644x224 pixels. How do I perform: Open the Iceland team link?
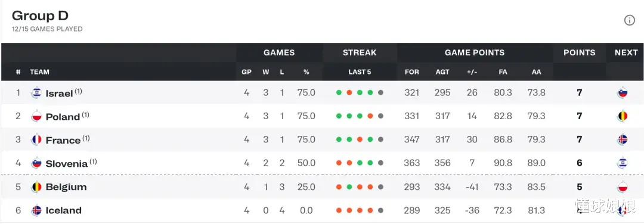pos(64,210)
